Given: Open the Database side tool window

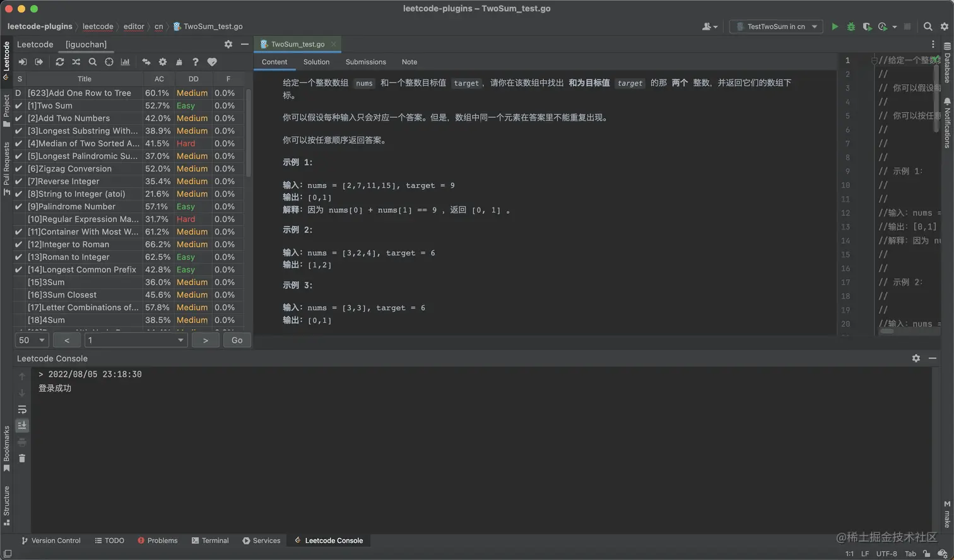Looking at the screenshot, I should point(947,62).
